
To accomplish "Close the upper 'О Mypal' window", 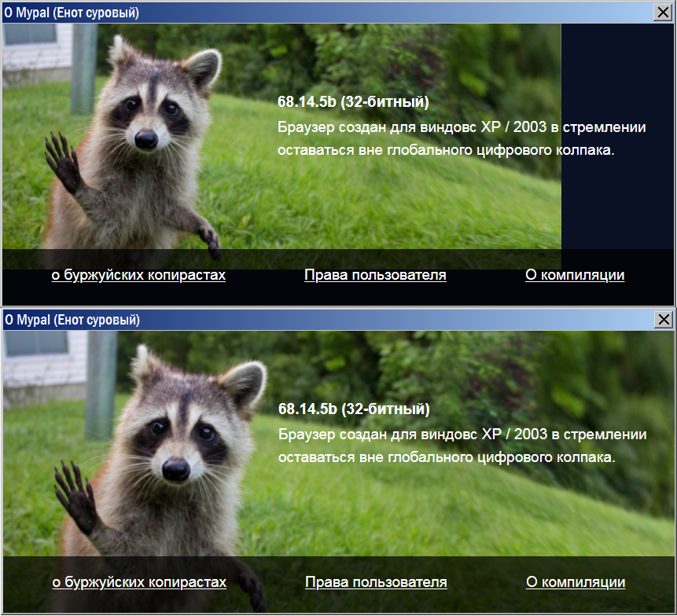I will [663, 13].
